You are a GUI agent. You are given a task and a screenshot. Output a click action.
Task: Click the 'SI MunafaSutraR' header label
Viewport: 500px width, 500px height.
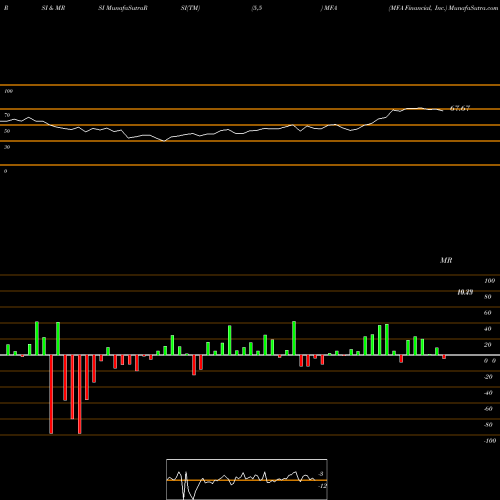click(123, 8)
